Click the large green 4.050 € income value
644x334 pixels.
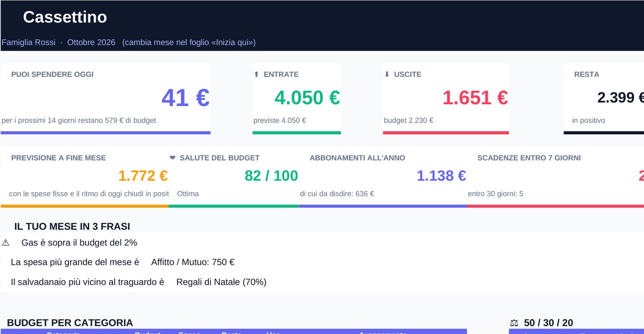coord(307,98)
